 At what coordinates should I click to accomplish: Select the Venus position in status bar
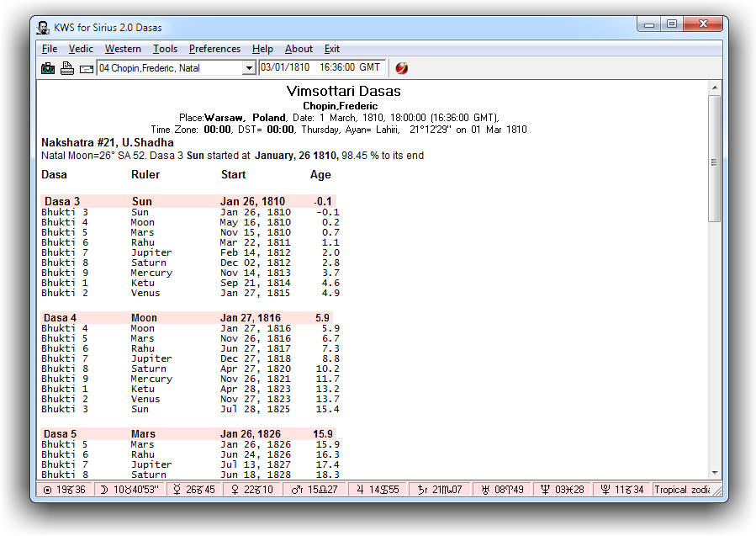pos(250,490)
